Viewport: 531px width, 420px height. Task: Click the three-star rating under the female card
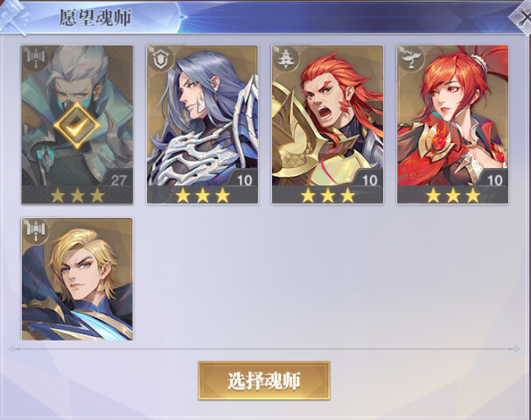pos(453,195)
